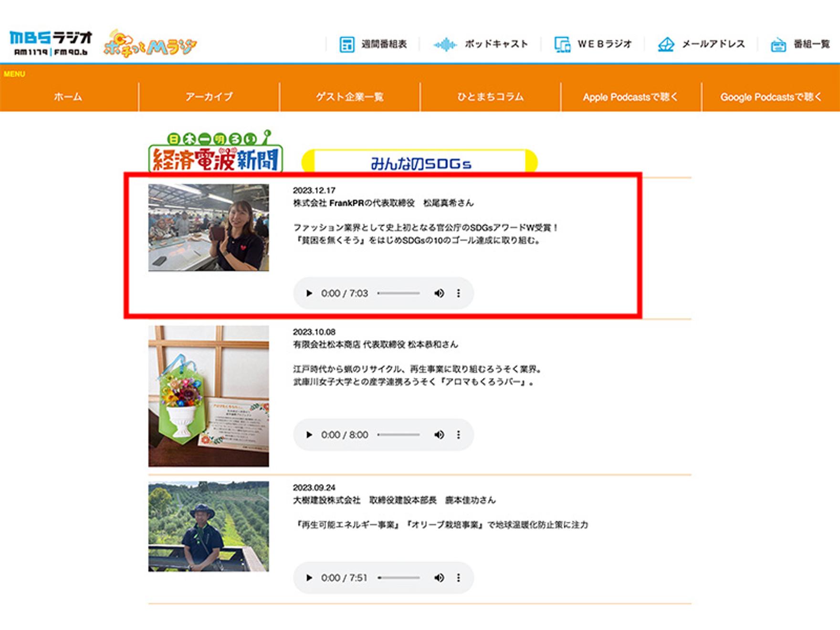The height and width of the screenshot is (630, 840).
Task: Click the 江戸時代から蝋のリサイクル description line
Action: point(418,369)
